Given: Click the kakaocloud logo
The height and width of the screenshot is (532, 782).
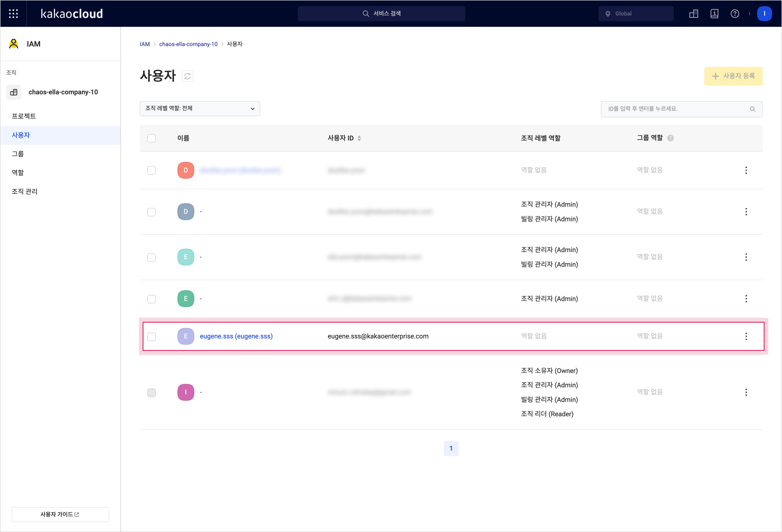Looking at the screenshot, I should (72, 14).
